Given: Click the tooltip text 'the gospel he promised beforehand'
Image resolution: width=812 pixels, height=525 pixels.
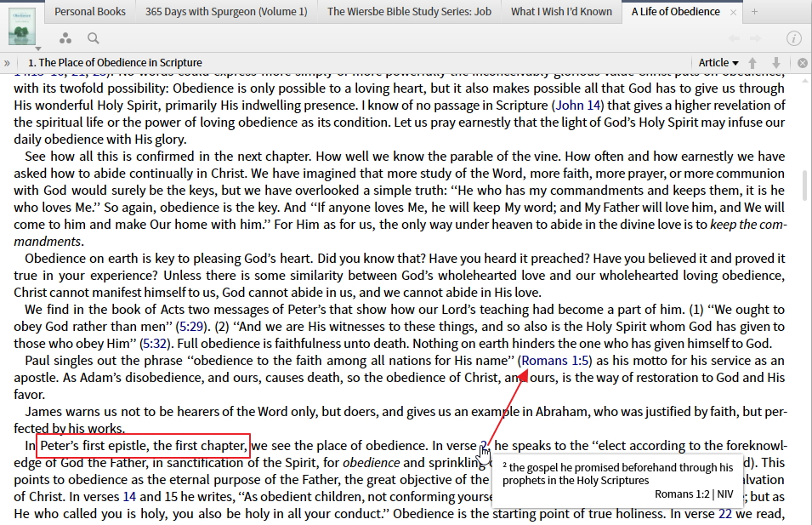Looking at the screenshot, I should tap(590, 467).
